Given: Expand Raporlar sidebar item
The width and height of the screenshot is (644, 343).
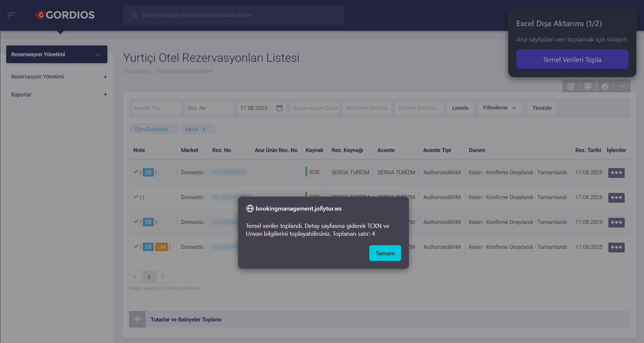Looking at the screenshot, I should click(x=105, y=94).
